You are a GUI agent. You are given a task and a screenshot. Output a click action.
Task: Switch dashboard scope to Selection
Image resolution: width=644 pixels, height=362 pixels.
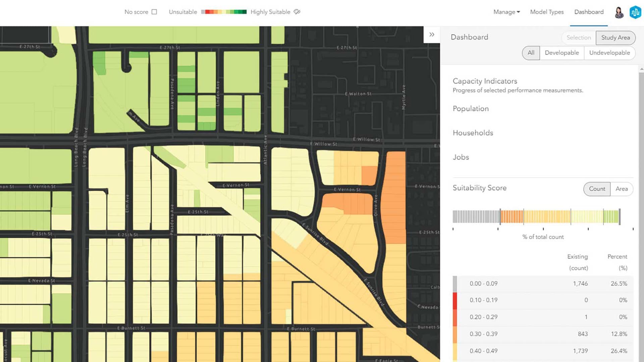click(579, 38)
